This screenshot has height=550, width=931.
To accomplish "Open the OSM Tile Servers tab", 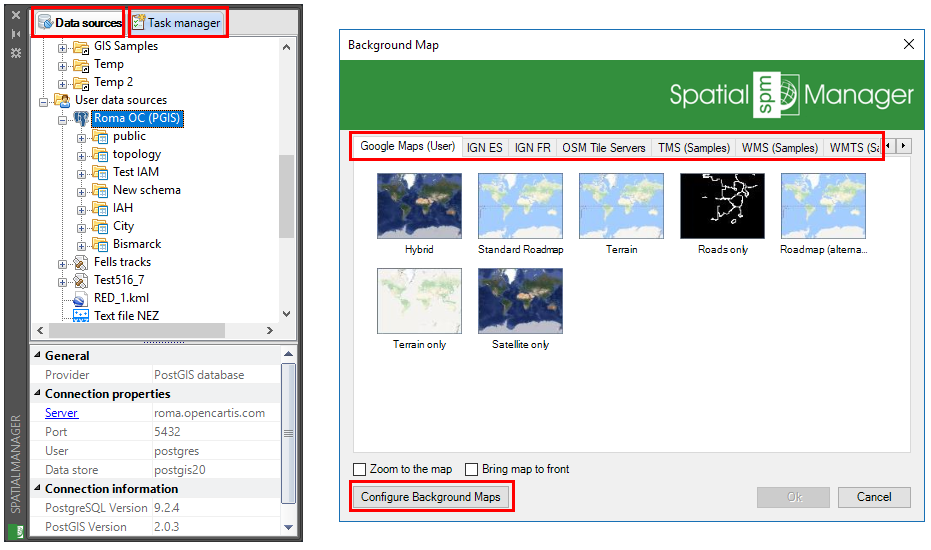I will tap(603, 147).
